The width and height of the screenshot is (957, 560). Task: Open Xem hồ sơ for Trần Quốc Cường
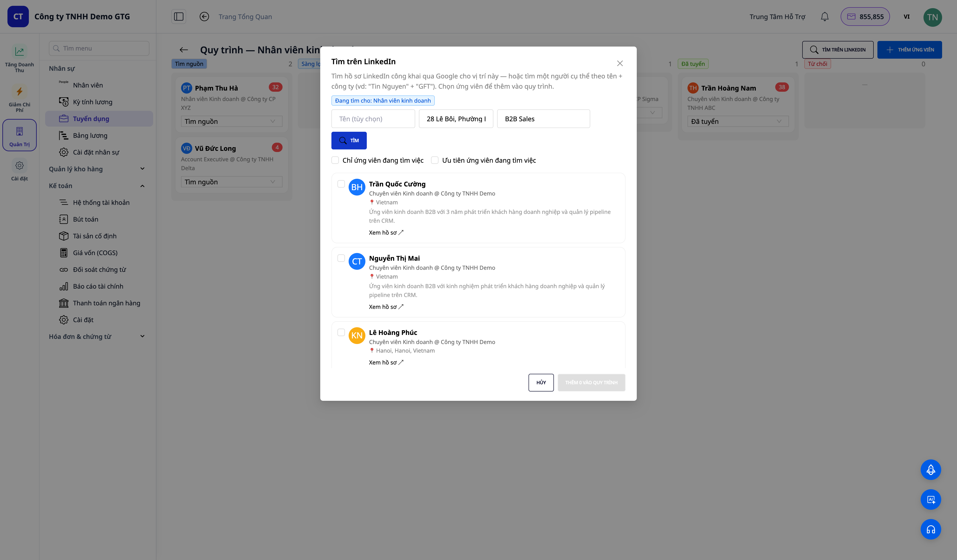point(386,233)
